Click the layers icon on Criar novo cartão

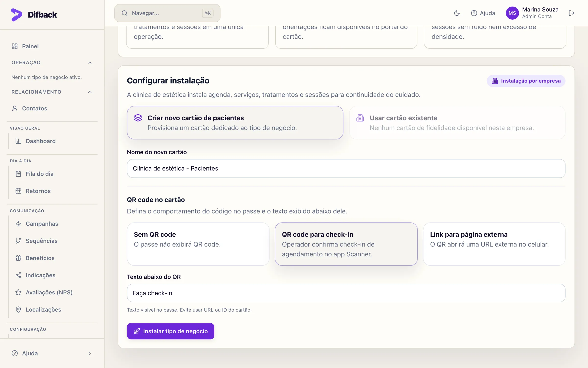click(x=138, y=118)
